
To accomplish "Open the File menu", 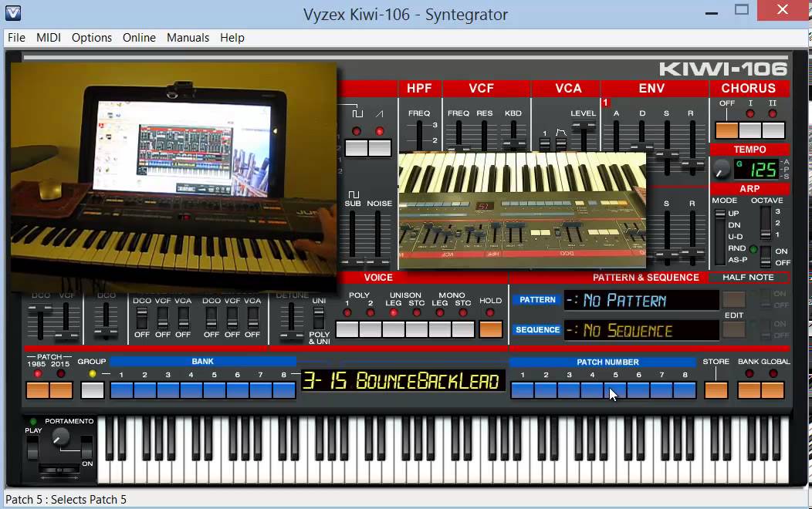I will pos(16,38).
